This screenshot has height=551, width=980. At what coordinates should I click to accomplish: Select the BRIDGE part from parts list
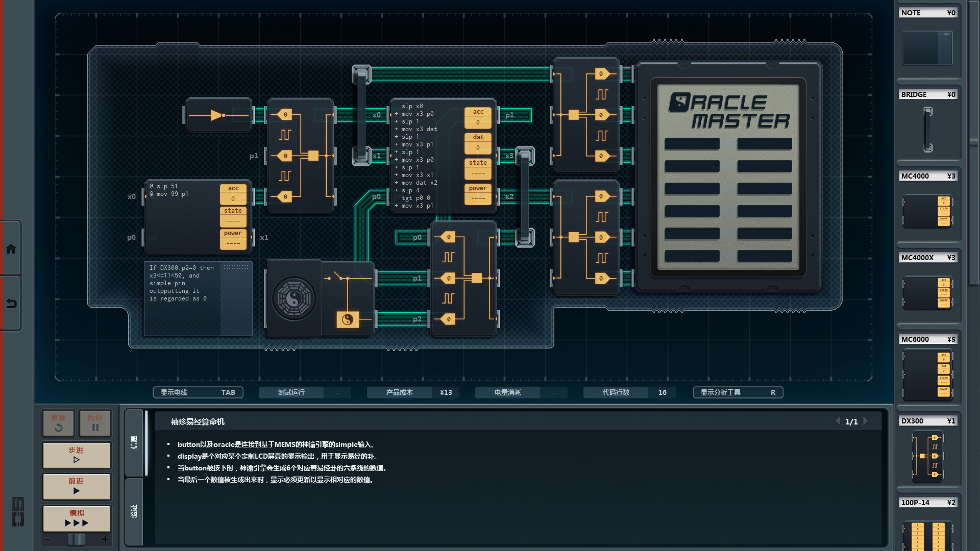pyautogui.click(x=927, y=130)
